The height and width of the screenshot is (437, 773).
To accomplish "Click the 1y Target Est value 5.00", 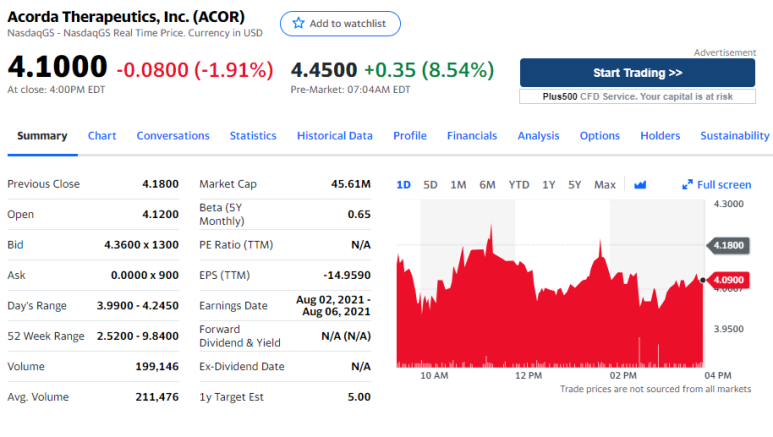I will [359, 397].
